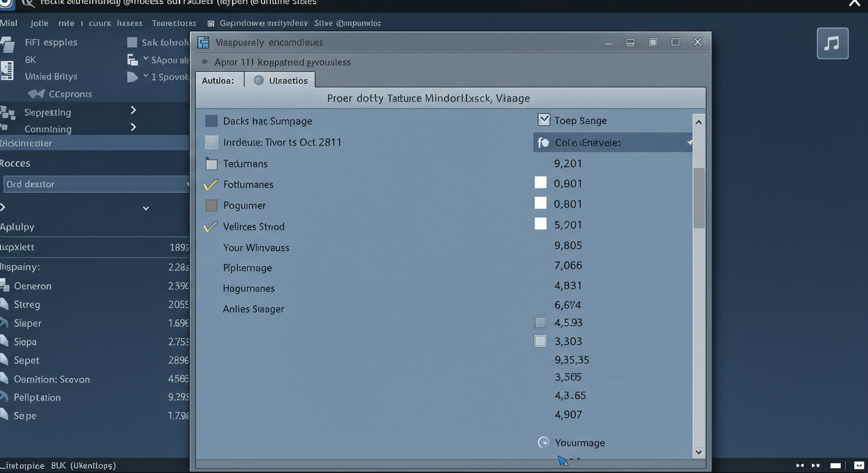
Task: Expand the Slepresting submenu arrow
Action: [133, 111]
